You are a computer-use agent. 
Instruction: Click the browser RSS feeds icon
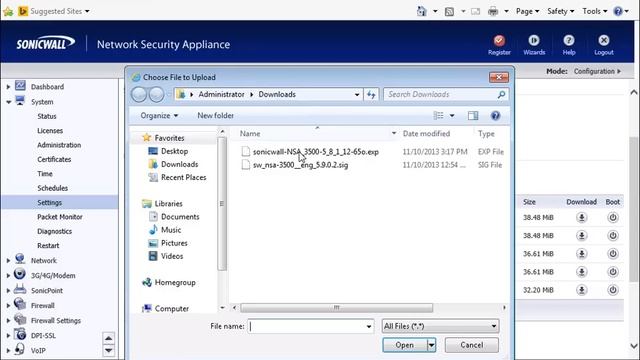449,11
